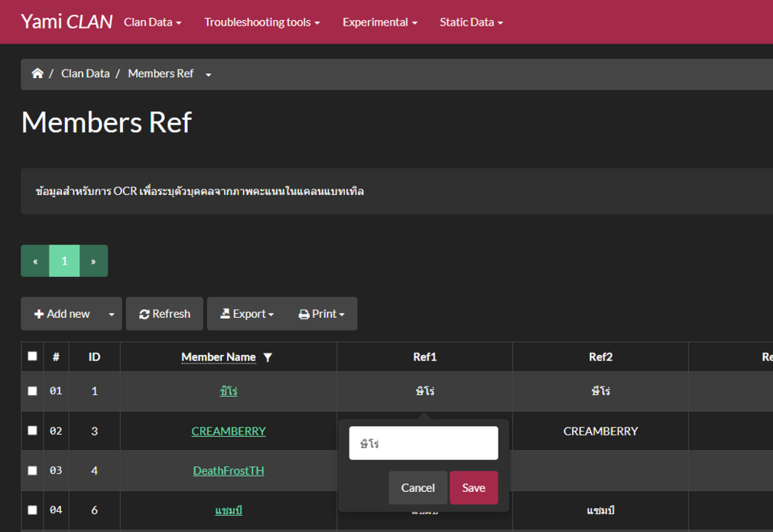This screenshot has width=773, height=532.
Task: Toggle the select-all checkbox in table header
Action: point(32,356)
